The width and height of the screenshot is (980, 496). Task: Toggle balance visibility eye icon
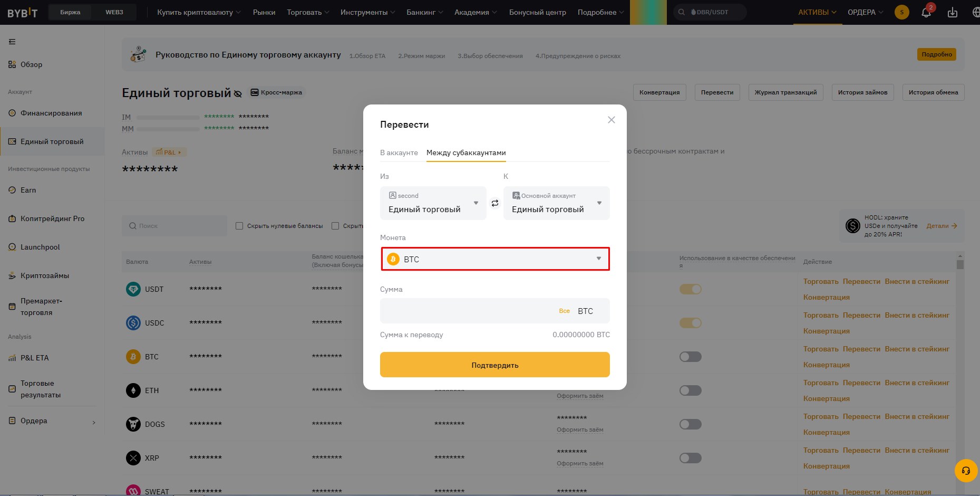(238, 94)
